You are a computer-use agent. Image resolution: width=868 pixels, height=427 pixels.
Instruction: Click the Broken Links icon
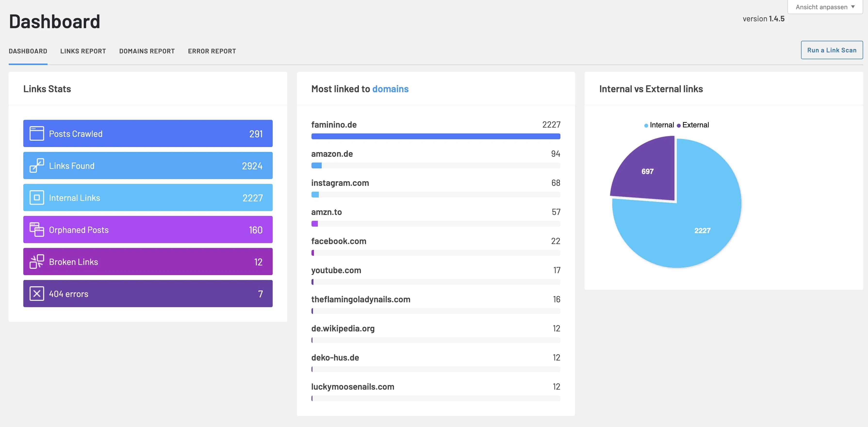(36, 262)
